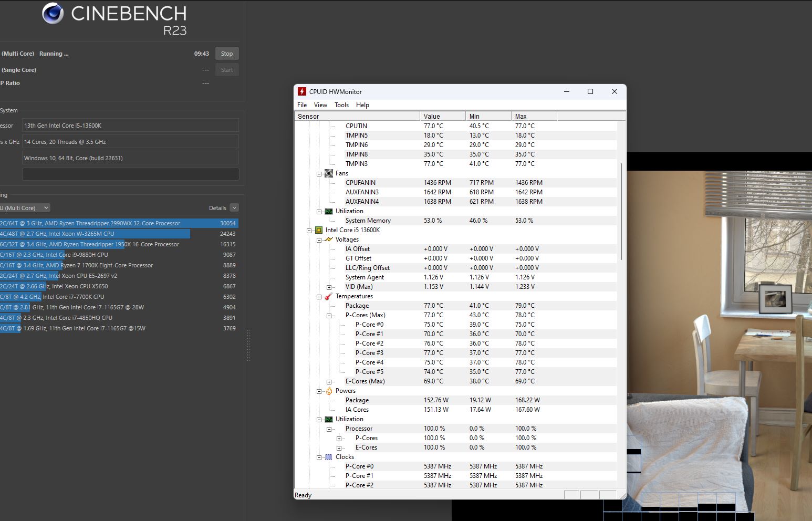This screenshot has width=812, height=521.
Task: Click the Core i7-7700K ranking entry
Action: (x=119, y=297)
